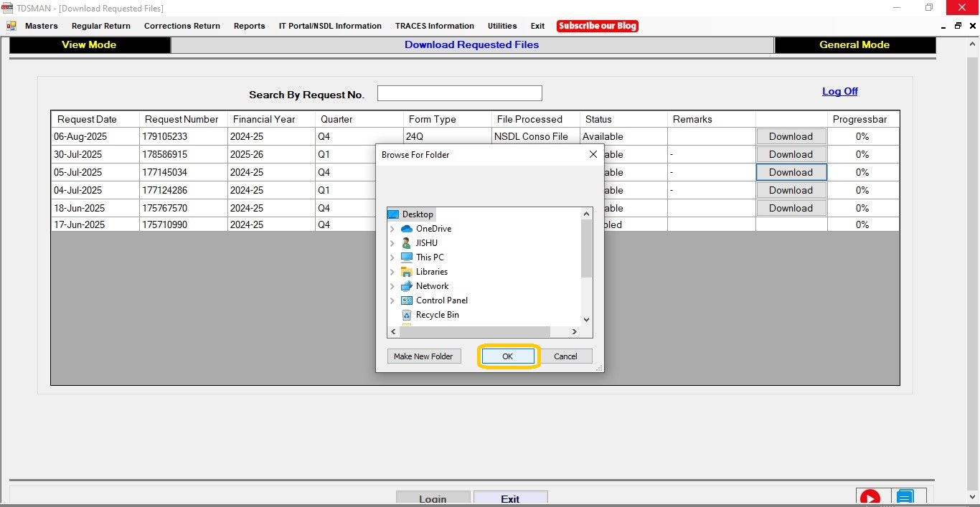Click the This PC monitor icon

407,257
